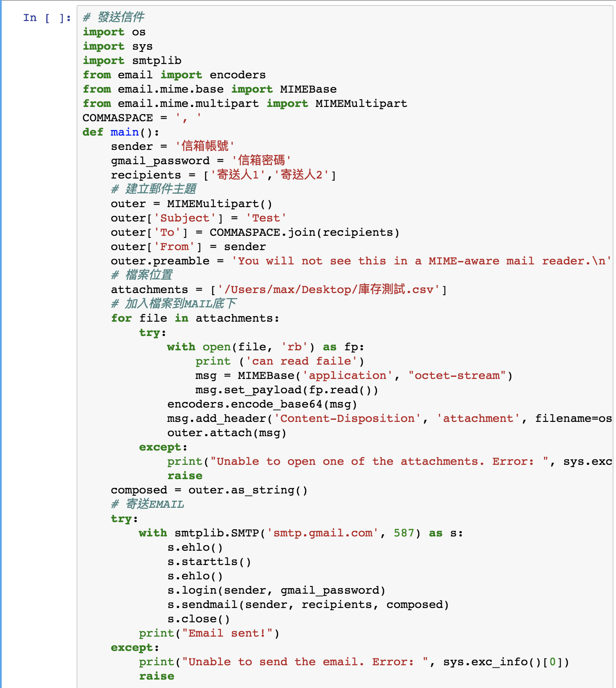
Task: Click the s.close() line
Action: [x=199, y=619]
